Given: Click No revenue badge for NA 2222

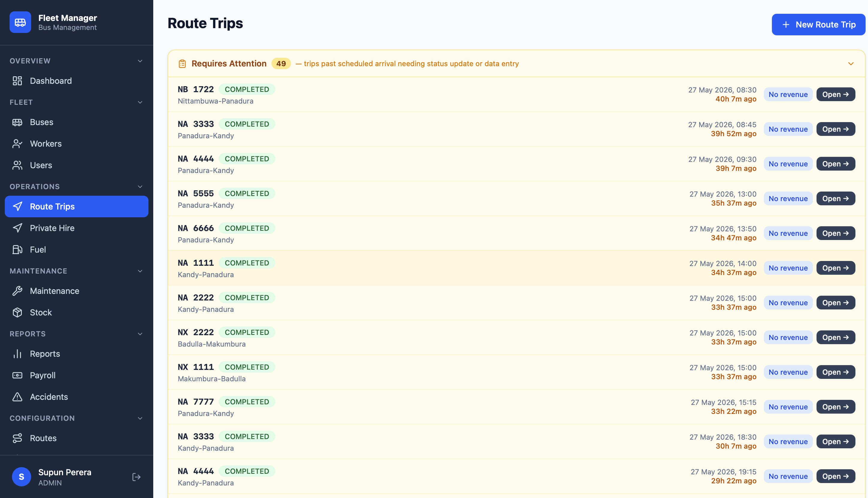Looking at the screenshot, I should point(788,303).
